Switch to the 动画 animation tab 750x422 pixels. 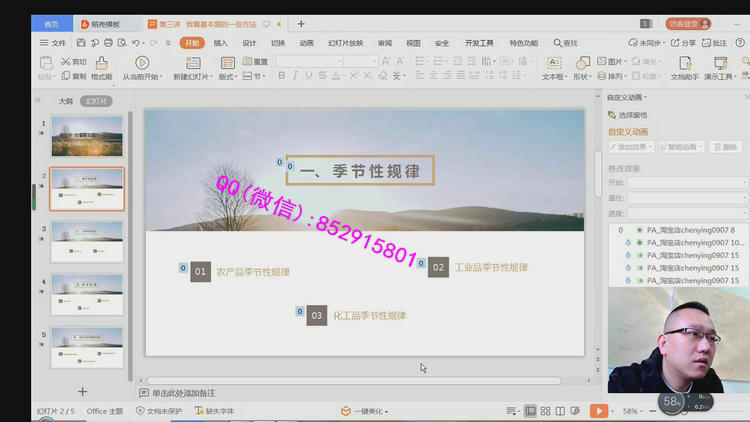click(306, 43)
